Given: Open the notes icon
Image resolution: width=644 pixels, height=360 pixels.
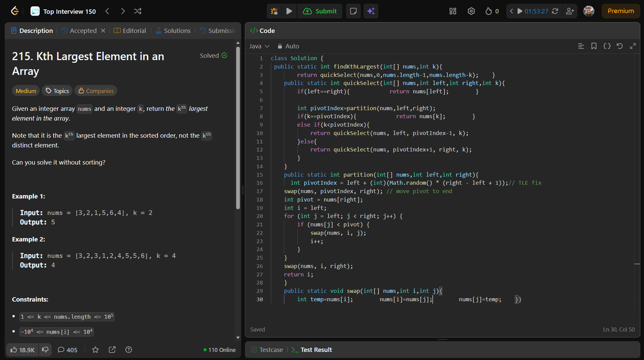Looking at the screenshot, I should 353,11.
